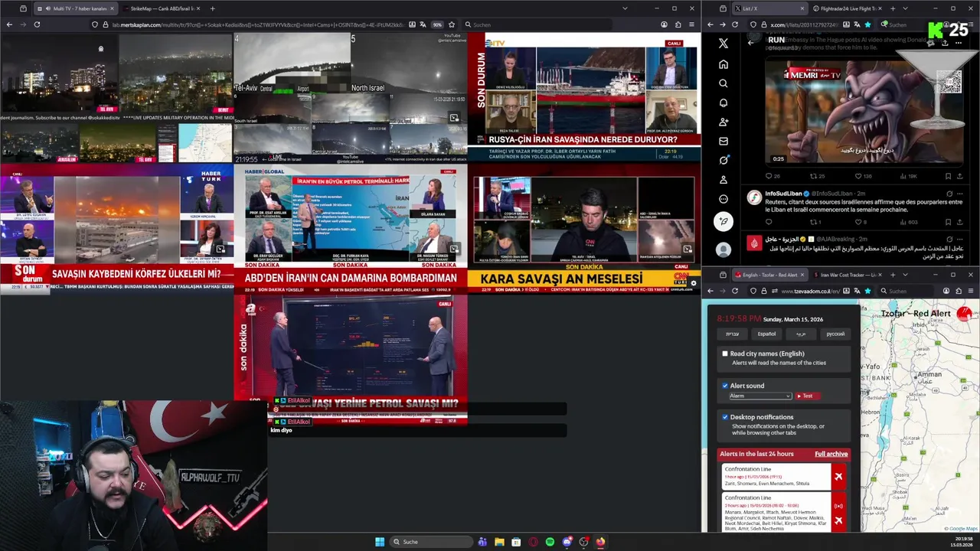Select English - Tzofar Red Alert tab
This screenshot has height=551, width=980.
[769, 275]
